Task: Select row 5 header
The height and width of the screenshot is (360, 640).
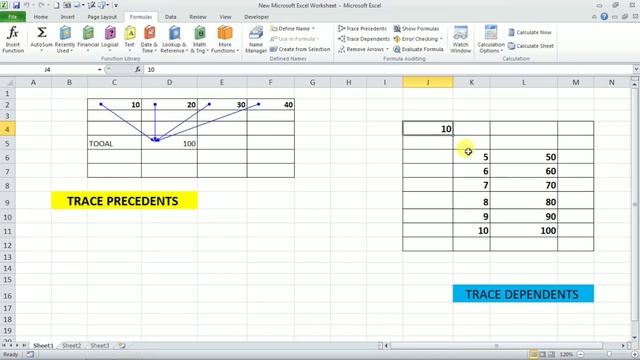Action: click(7, 144)
